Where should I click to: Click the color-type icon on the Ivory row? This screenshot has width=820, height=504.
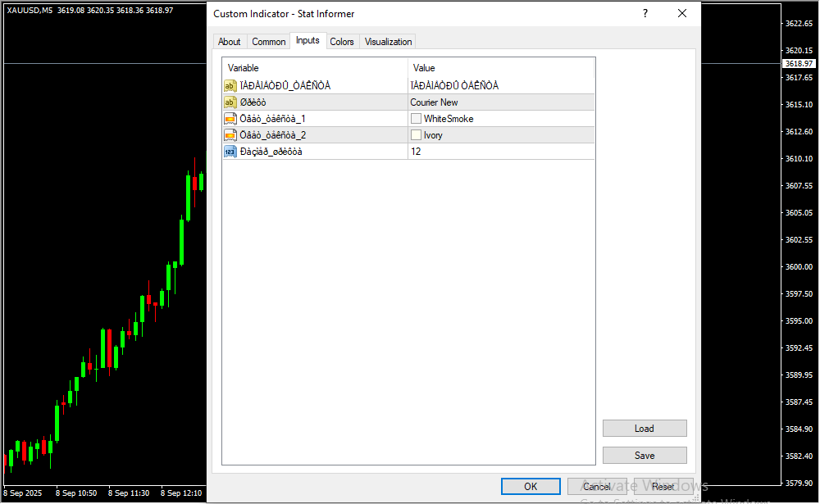point(230,135)
